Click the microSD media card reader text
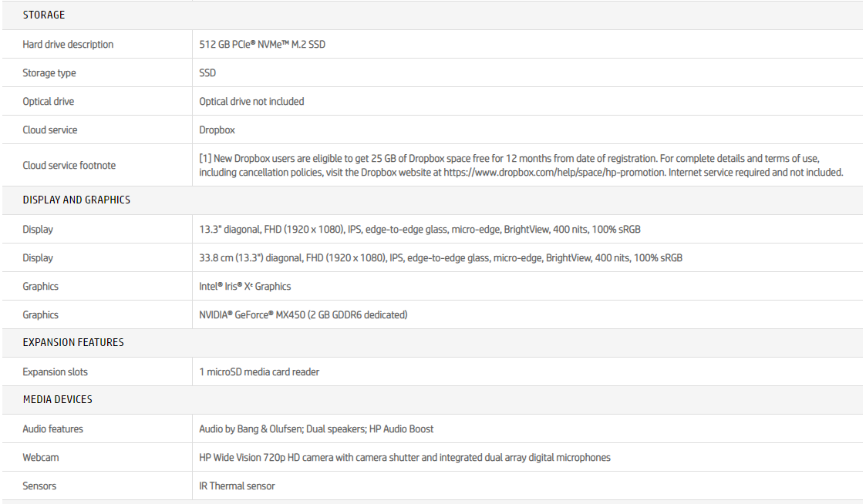The height and width of the screenshot is (504, 866). click(259, 372)
